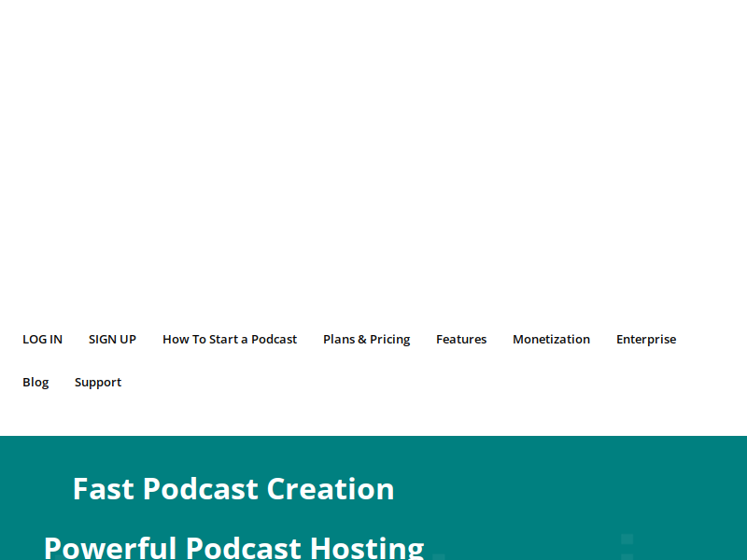Image resolution: width=747 pixels, height=560 pixels.
Task: Open How To Start a Podcast page
Action: coord(230,340)
